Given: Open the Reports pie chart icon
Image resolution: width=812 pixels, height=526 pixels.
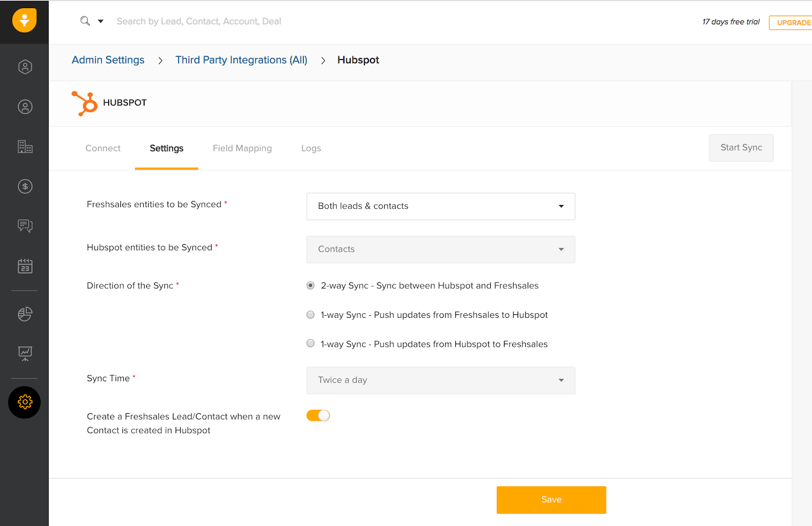Looking at the screenshot, I should coord(25,314).
